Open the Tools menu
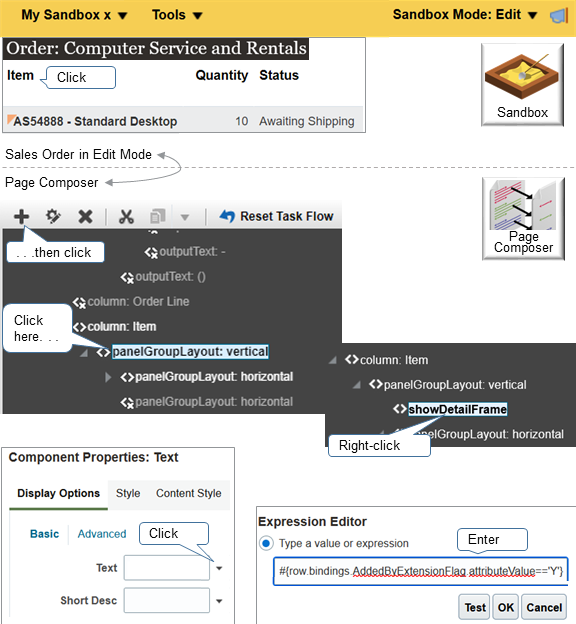 [x=177, y=15]
